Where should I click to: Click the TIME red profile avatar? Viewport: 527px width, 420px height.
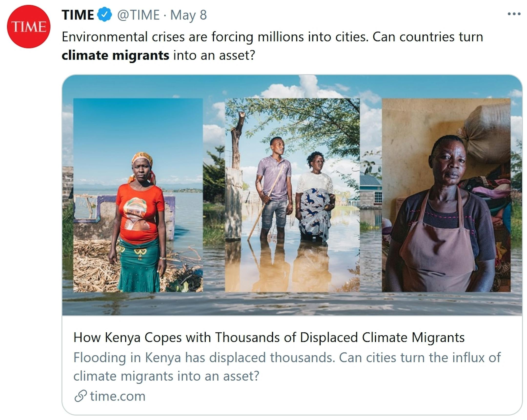coord(29,26)
